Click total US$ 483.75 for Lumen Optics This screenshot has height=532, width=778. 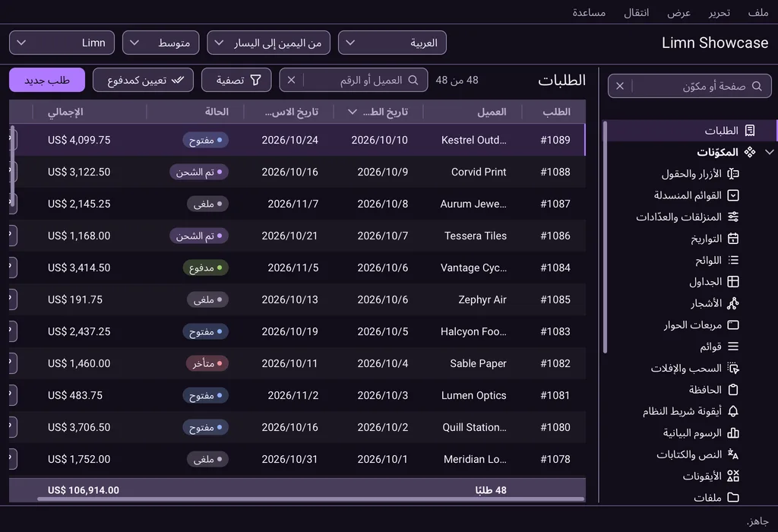(x=75, y=395)
